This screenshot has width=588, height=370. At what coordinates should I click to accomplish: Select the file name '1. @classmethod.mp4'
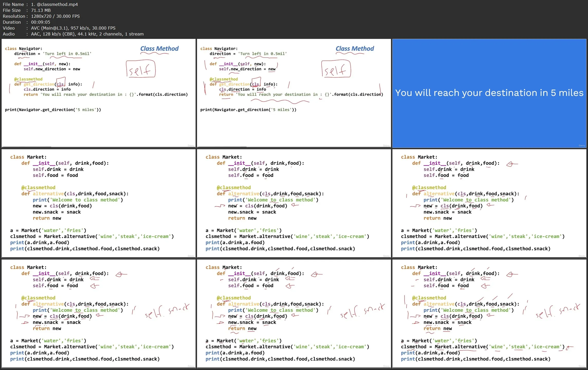click(54, 4)
